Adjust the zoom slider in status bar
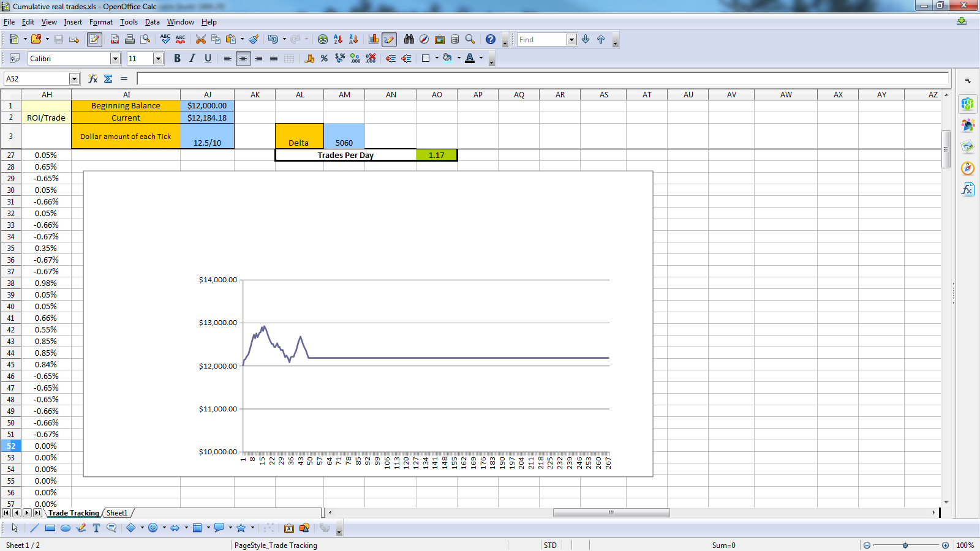This screenshot has height=551, width=980. tap(905, 545)
